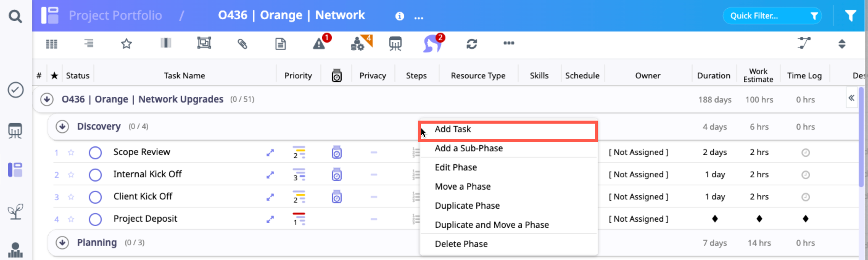868x260 pixels.
Task: Click the favorites star toolbar icon
Action: (126, 44)
